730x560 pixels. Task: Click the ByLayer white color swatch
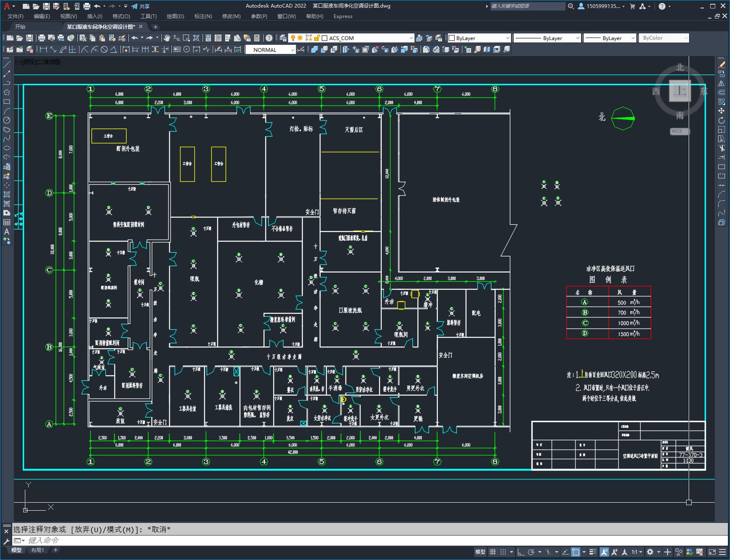pyautogui.click(x=452, y=38)
